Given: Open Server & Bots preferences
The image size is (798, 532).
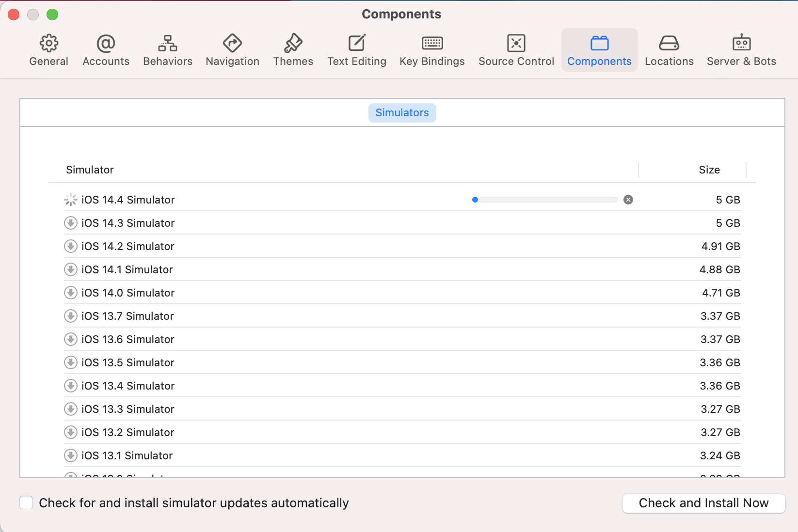Looking at the screenshot, I should point(741,50).
